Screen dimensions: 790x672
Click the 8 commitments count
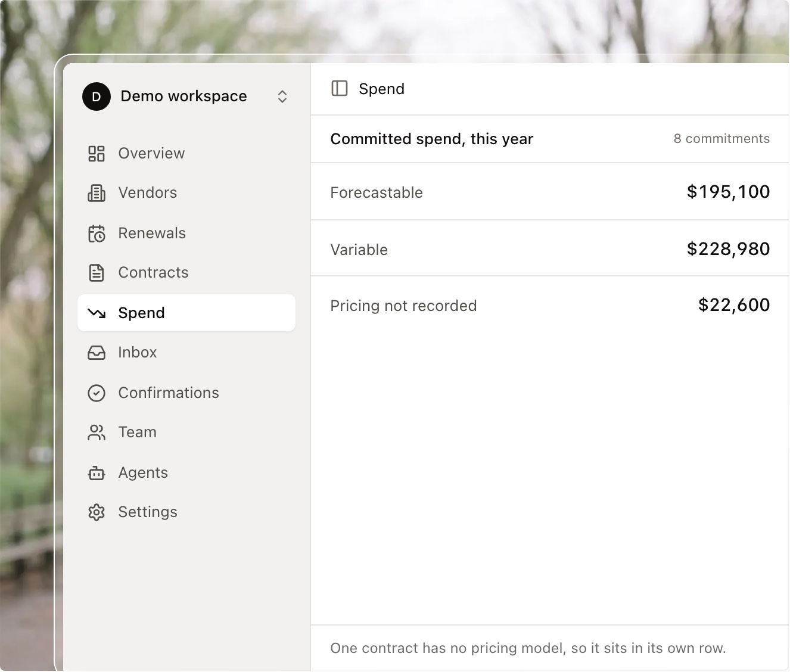click(x=721, y=139)
